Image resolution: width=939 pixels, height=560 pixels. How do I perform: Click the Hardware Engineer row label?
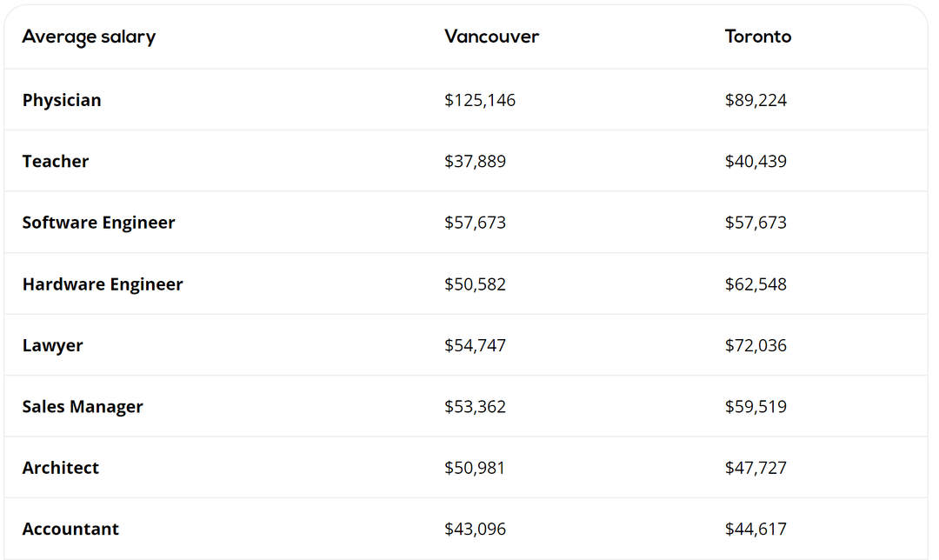pos(103,284)
